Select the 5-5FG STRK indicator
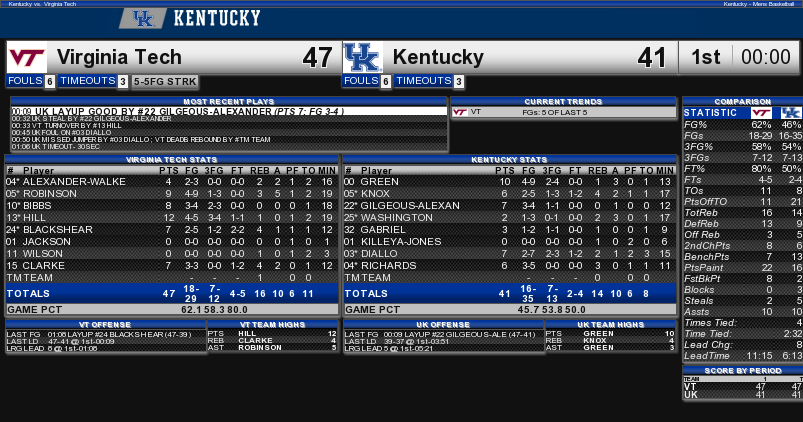 [165, 81]
